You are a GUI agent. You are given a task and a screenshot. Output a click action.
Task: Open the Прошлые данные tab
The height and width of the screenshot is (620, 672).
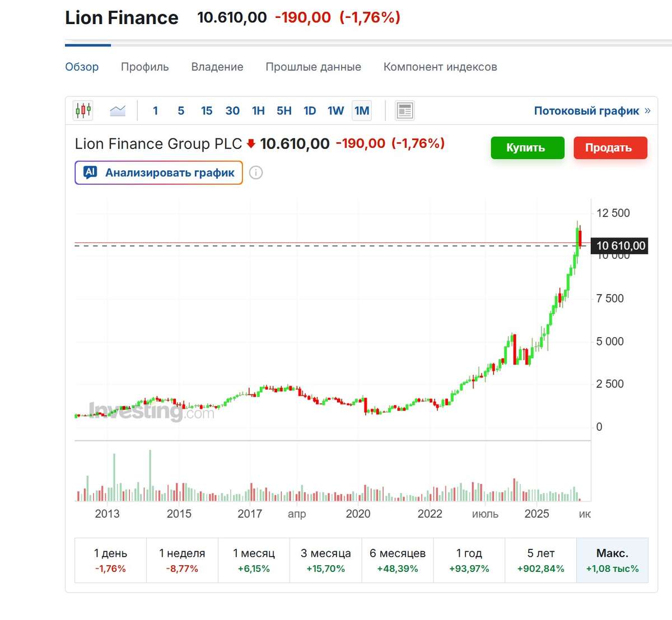pyautogui.click(x=313, y=67)
